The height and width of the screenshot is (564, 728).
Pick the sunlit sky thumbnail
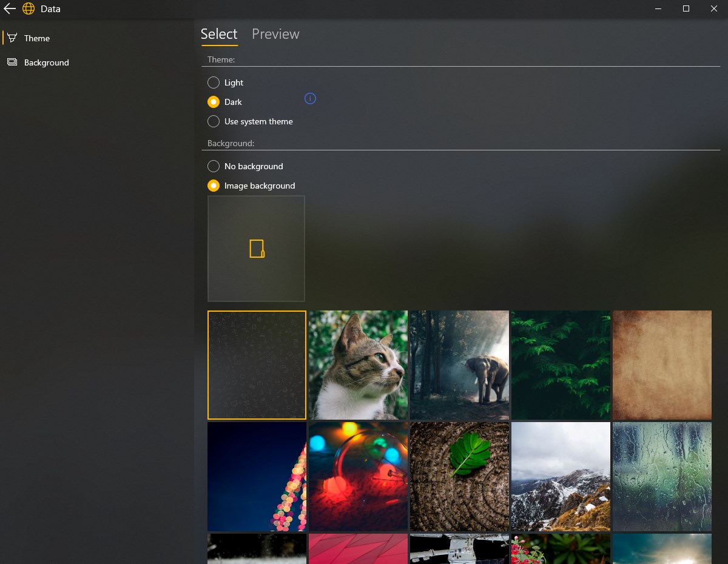pyautogui.click(x=662, y=549)
